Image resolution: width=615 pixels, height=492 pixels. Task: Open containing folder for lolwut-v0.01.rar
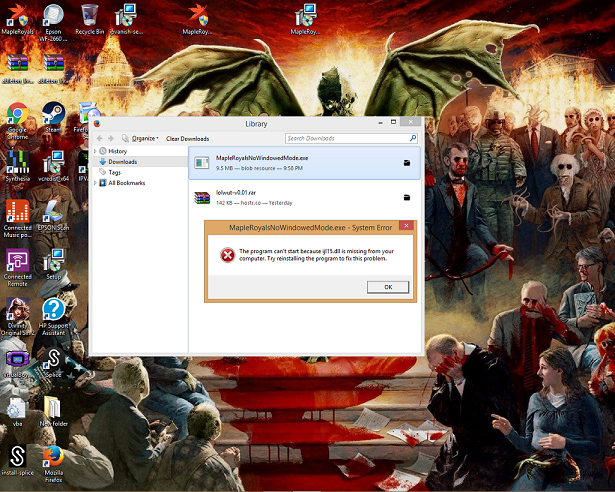point(407,197)
